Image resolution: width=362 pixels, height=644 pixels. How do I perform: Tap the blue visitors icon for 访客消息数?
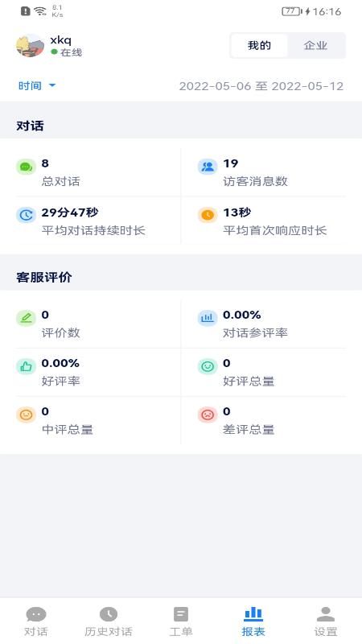pyautogui.click(x=208, y=167)
